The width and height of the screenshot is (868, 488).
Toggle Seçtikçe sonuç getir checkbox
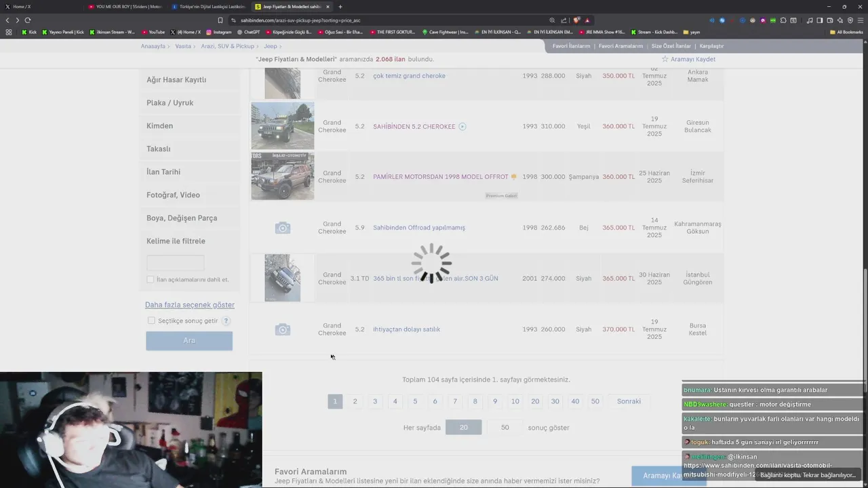[x=151, y=321]
